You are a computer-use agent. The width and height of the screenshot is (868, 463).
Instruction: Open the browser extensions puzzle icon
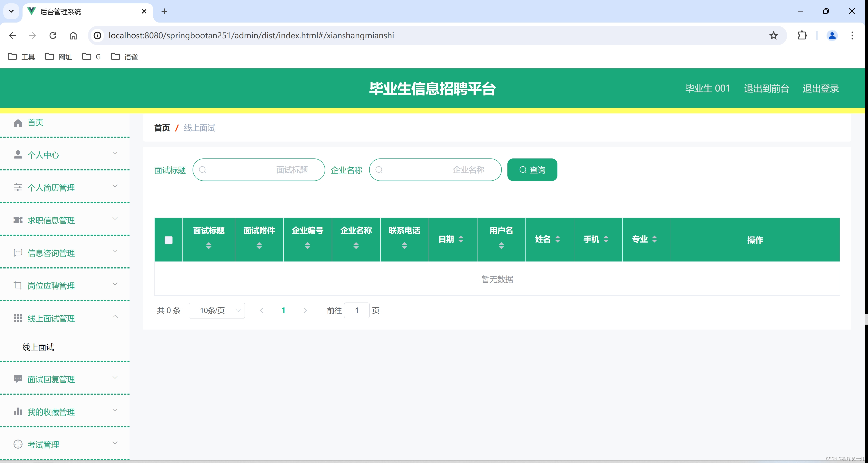pyautogui.click(x=802, y=35)
